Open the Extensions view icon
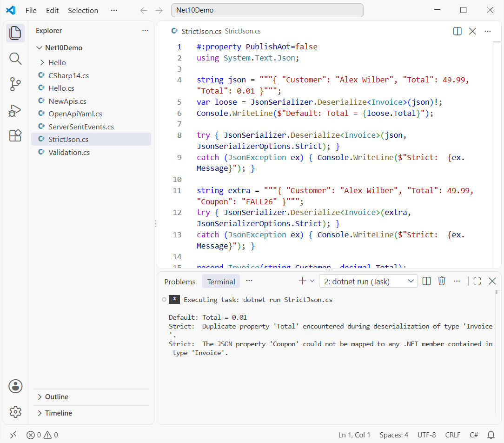This screenshot has height=443, width=504. pos(15,136)
